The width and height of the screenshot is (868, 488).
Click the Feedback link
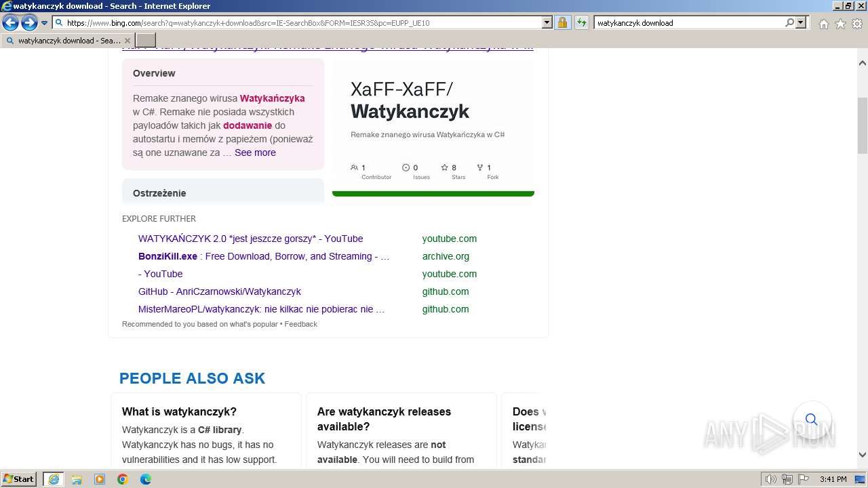300,324
